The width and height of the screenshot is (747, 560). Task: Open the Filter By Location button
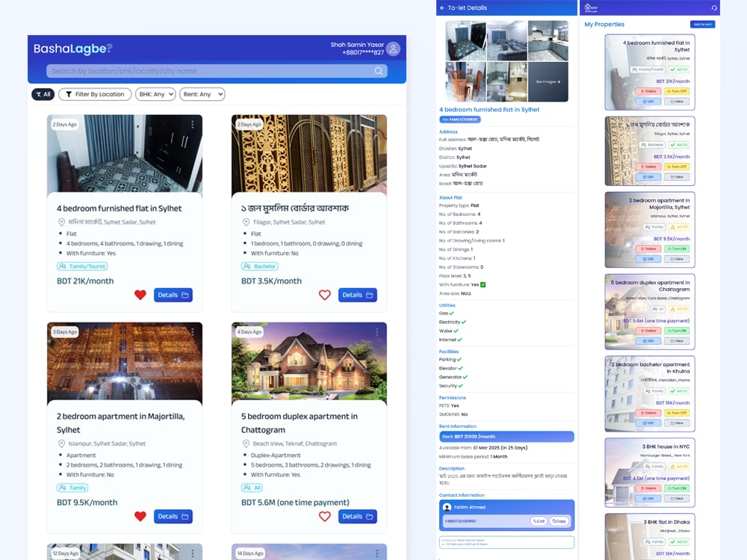click(95, 94)
